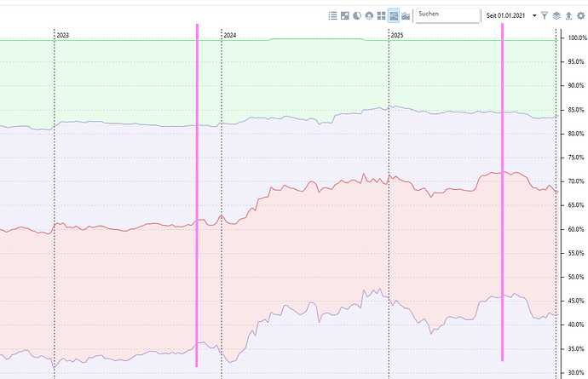The image size is (588, 379).
Task: Toggle the stacked percentage area chart view
Action: (x=394, y=15)
